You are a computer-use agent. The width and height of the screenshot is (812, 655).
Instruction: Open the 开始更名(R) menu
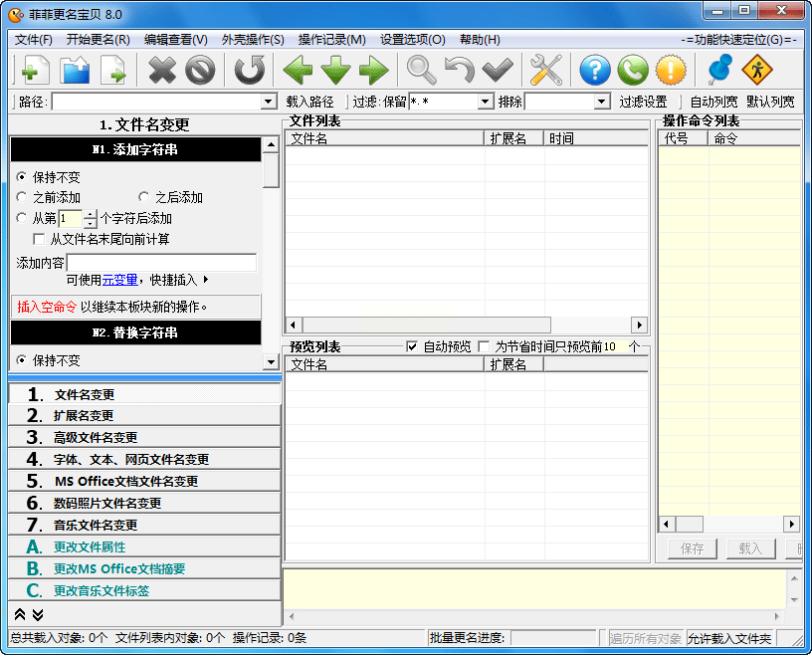(98, 40)
